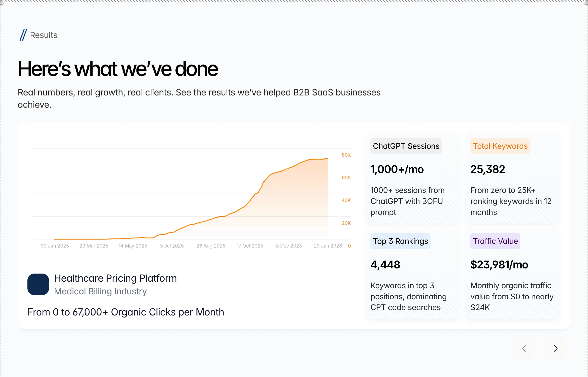Select the ChatGPT Sessions tag
Viewport: 588px width, 377px height.
pyautogui.click(x=406, y=146)
